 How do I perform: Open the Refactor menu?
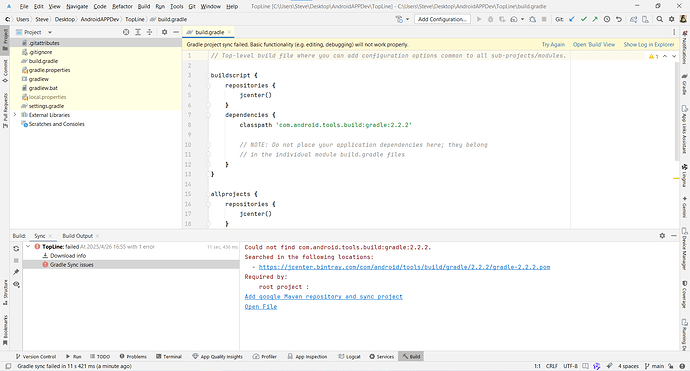(x=122, y=6)
